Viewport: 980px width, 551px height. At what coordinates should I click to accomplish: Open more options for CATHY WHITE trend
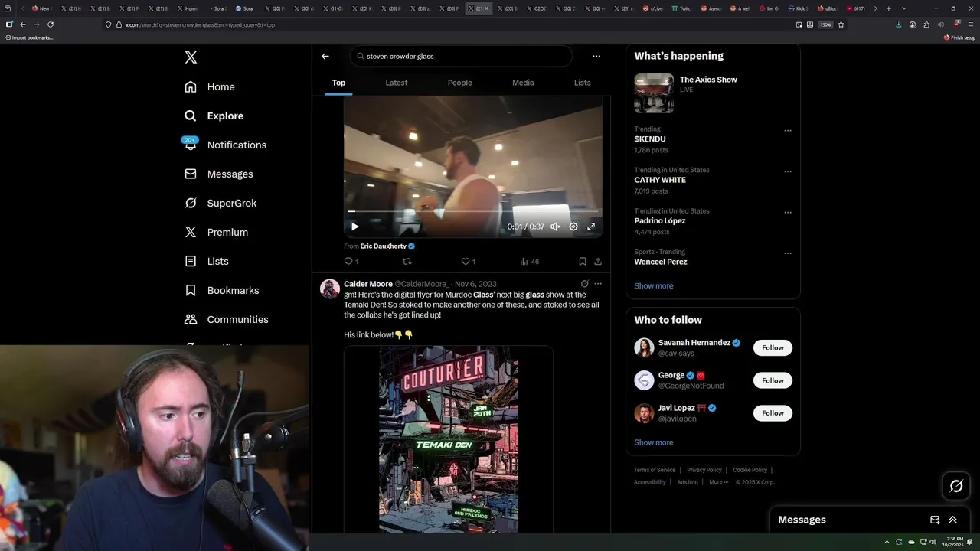788,171
